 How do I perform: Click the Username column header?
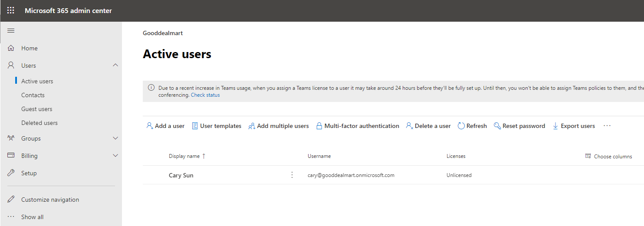[x=319, y=156]
